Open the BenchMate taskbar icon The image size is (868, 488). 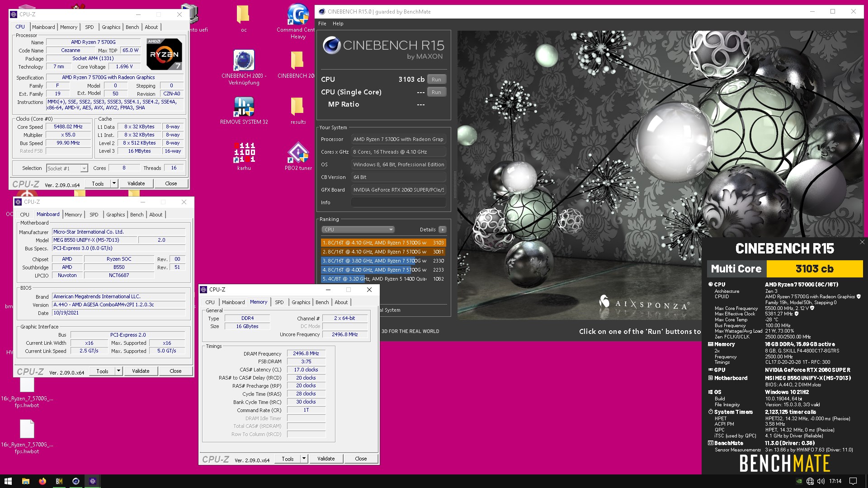[x=59, y=481]
